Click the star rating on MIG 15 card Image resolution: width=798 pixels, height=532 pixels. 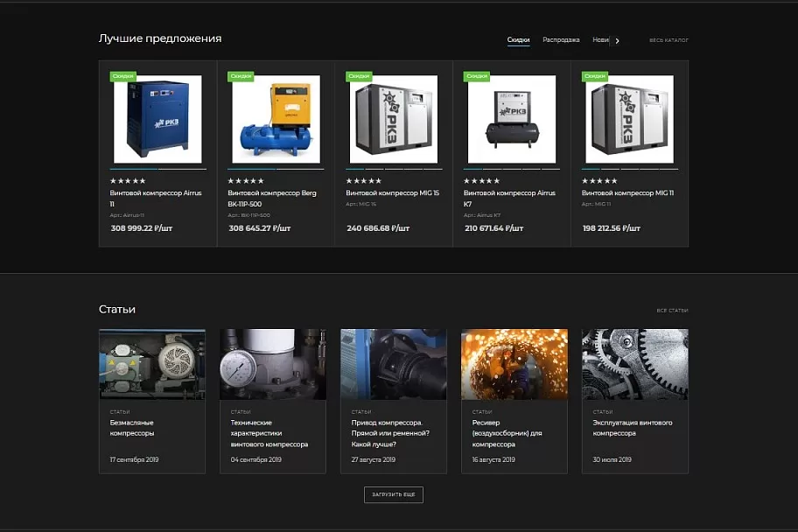[363, 181]
